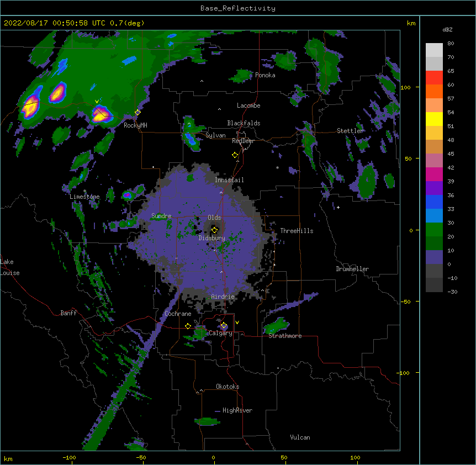Select the red 60–65 dBZ swatch
This screenshot has width=476, height=465.
pyautogui.click(x=434, y=78)
